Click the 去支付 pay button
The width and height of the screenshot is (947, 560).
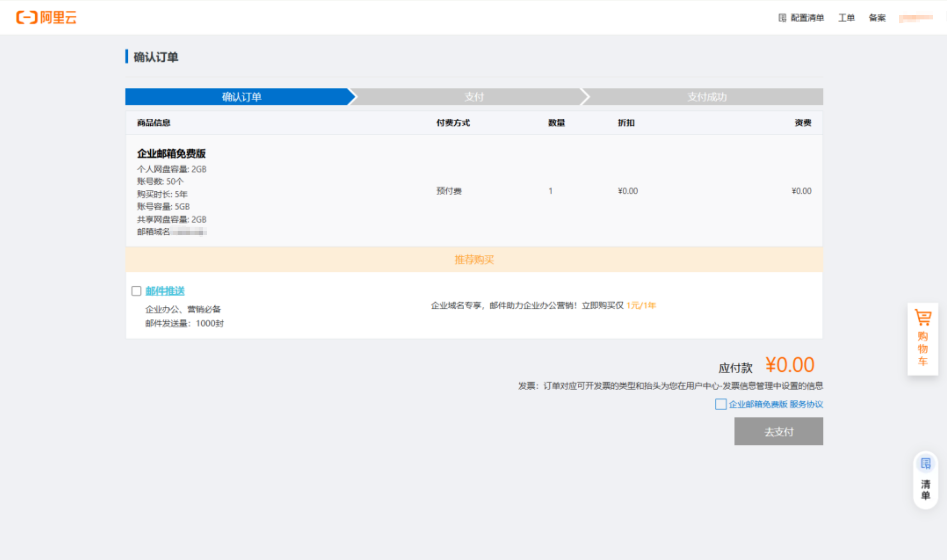[x=779, y=431]
